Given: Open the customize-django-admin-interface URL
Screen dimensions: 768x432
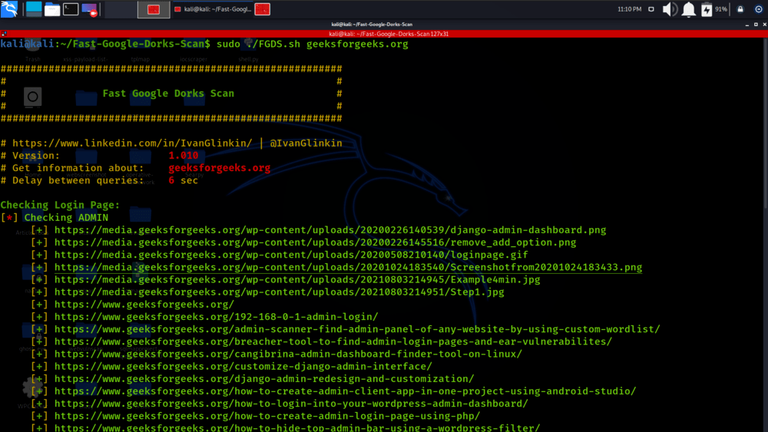Looking at the screenshot, I should pyautogui.click(x=243, y=366).
